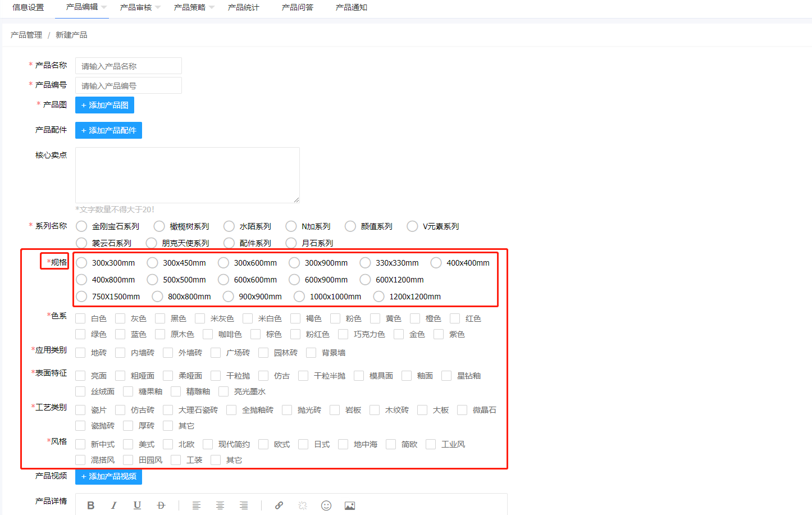Screen dimensions: 812x515
Task: Check the 白色 color checkbox
Action: click(81, 318)
